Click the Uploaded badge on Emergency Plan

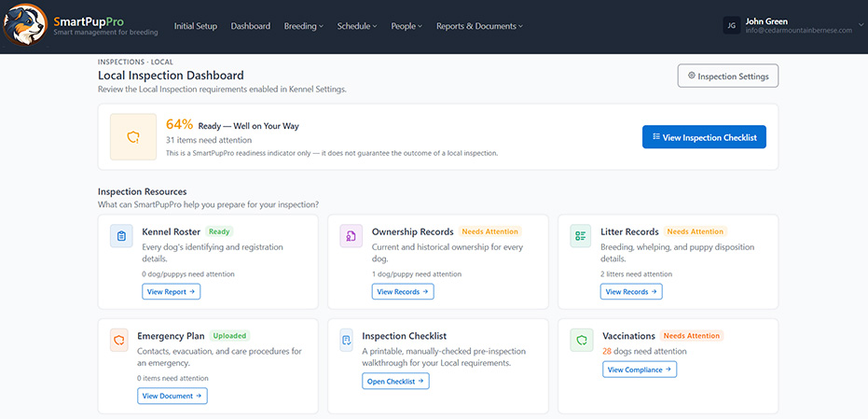[229, 336]
